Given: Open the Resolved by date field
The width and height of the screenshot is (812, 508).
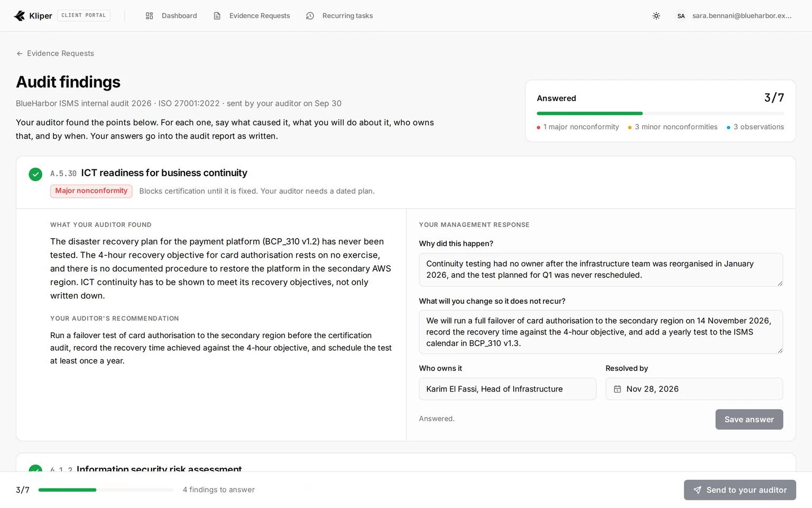Looking at the screenshot, I should (694, 389).
